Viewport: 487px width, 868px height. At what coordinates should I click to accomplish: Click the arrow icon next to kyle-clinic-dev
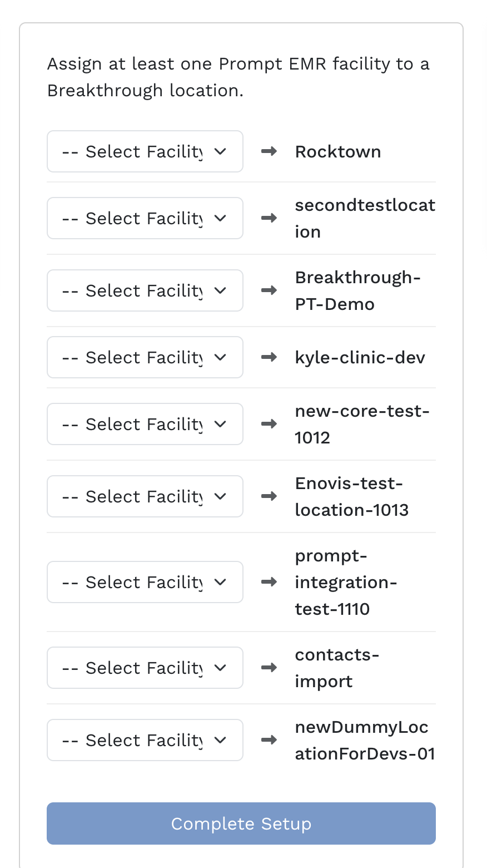pyautogui.click(x=269, y=357)
